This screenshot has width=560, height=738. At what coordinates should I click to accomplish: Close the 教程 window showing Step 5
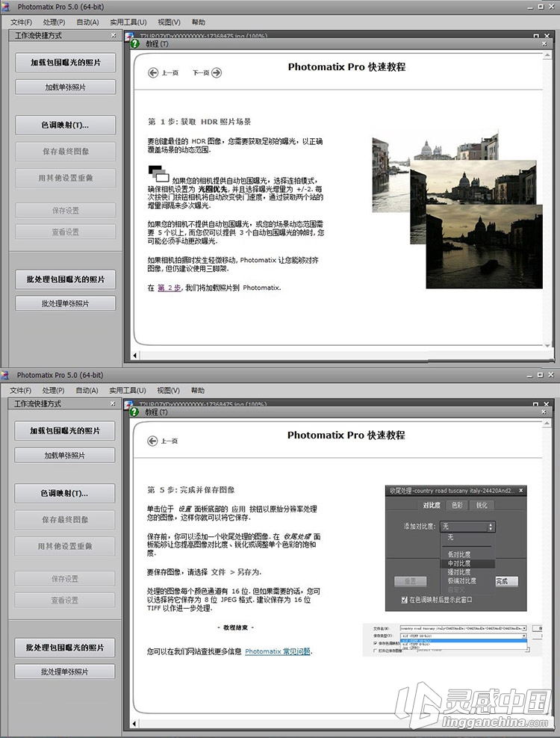[544, 412]
